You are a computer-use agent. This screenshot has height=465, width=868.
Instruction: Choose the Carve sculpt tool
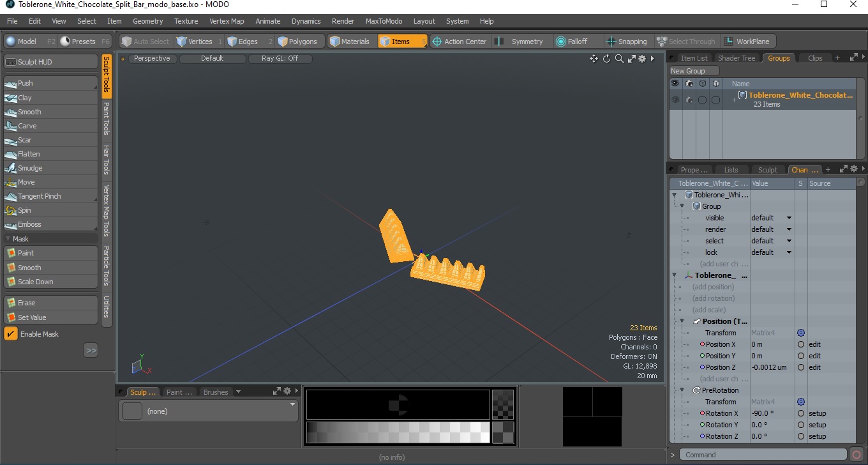pyautogui.click(x=50, y=126)
